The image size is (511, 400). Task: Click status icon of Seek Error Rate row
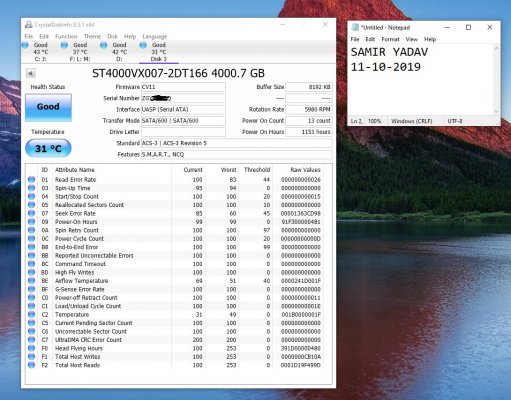coord(31,213)
